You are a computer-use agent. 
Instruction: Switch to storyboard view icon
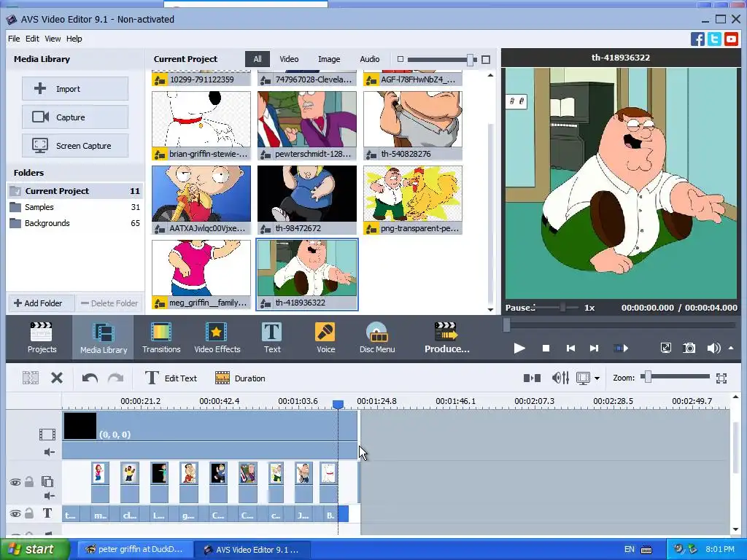coord(532,378)
